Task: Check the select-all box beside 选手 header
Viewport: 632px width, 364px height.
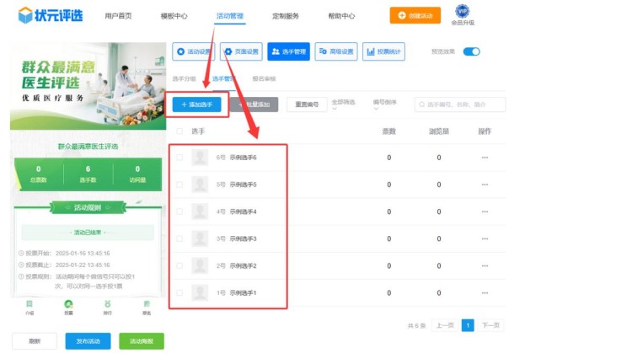Action: click(x=179, y=131)
